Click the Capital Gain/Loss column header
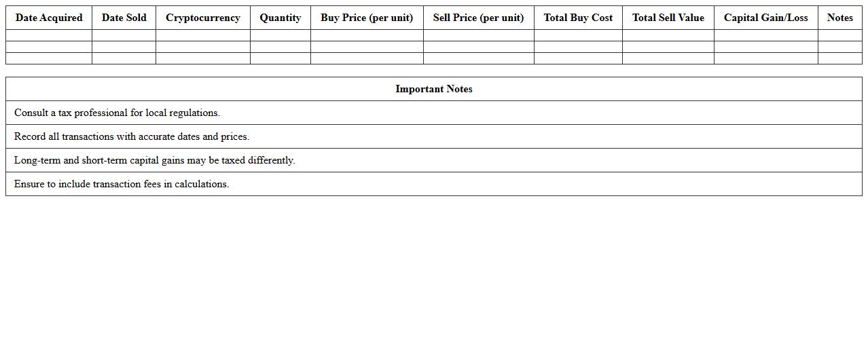868x340 pixels. pos(765,18)
